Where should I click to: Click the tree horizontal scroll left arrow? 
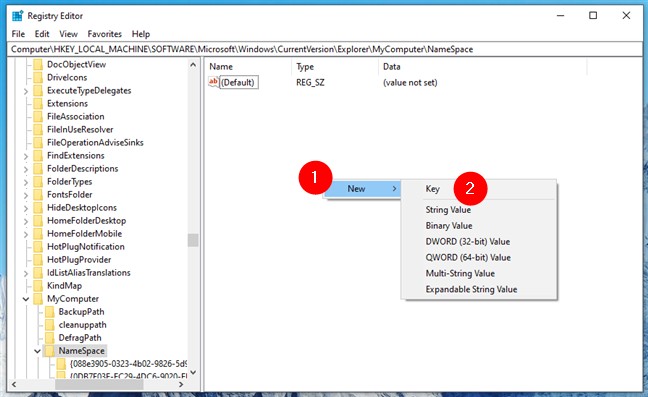click(14, 384)
